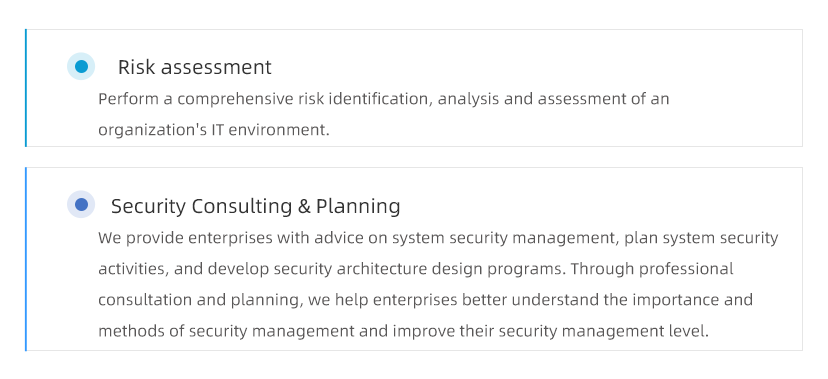The image size is (828, 379).
Task: Click the word 'Planning' in the second heading
Action: [x=358, y=206]
